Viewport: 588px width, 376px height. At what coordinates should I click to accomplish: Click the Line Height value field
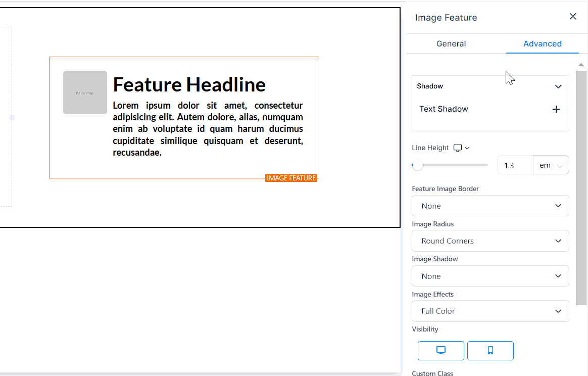click(515, 165)
